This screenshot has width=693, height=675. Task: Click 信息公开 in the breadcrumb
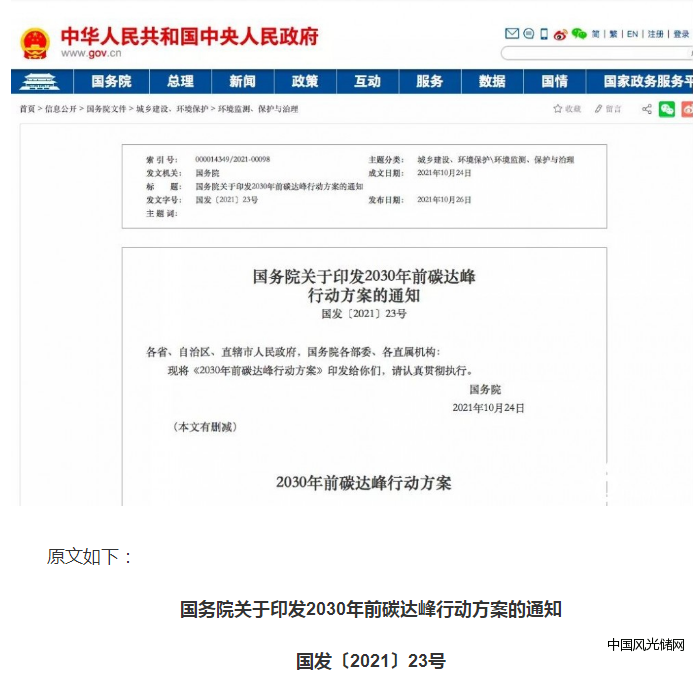click(61, 109)
